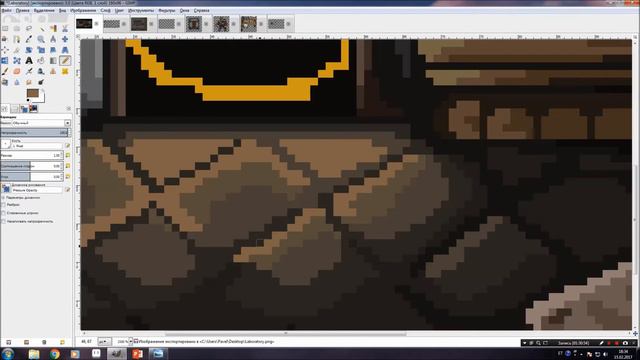Select the Cage Transform tool

[x=17, y=60]
